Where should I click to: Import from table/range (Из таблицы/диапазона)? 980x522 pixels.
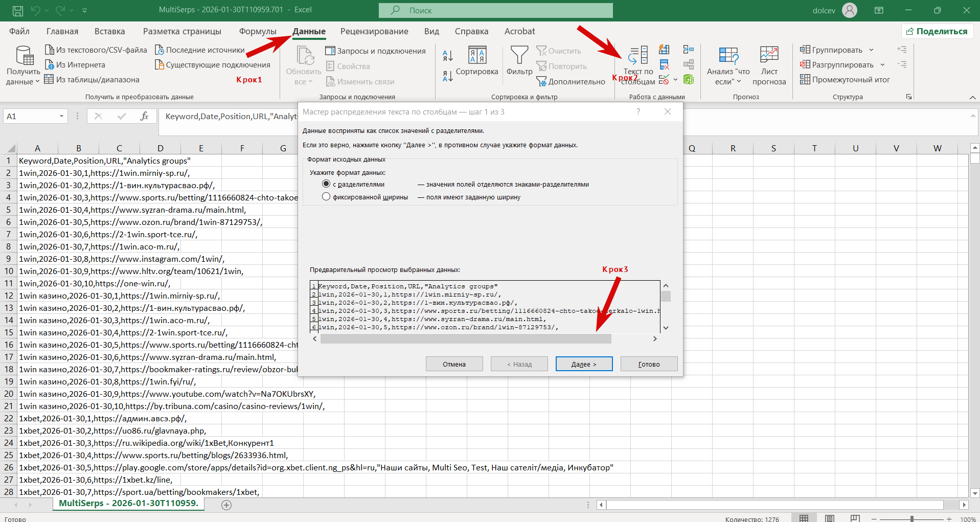[92, 79]
